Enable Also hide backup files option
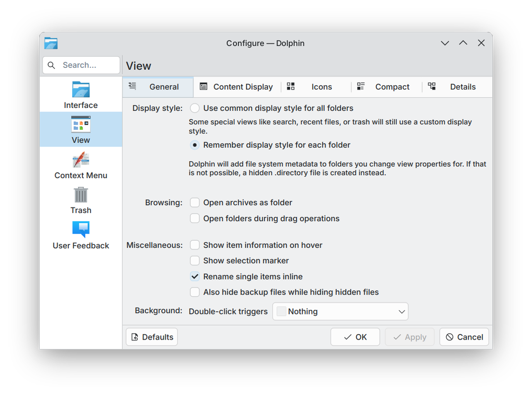The height and width of the screenshot is (396, 532). (x=284, y=292)
